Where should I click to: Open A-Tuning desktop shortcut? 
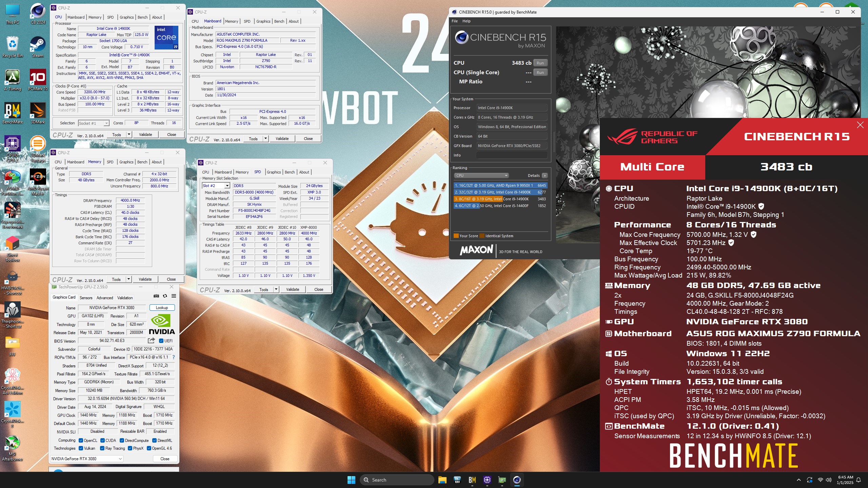coord(13,81)
